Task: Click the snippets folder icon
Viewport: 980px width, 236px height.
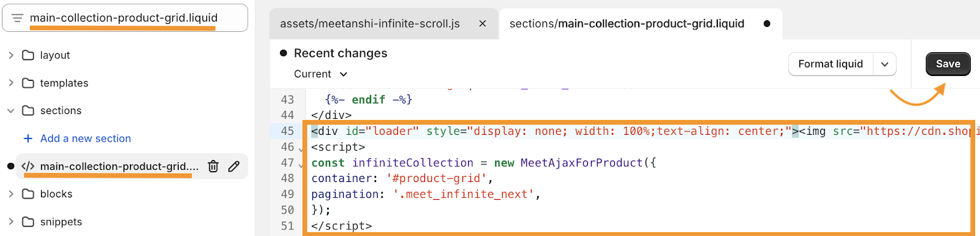Action: 28,221
